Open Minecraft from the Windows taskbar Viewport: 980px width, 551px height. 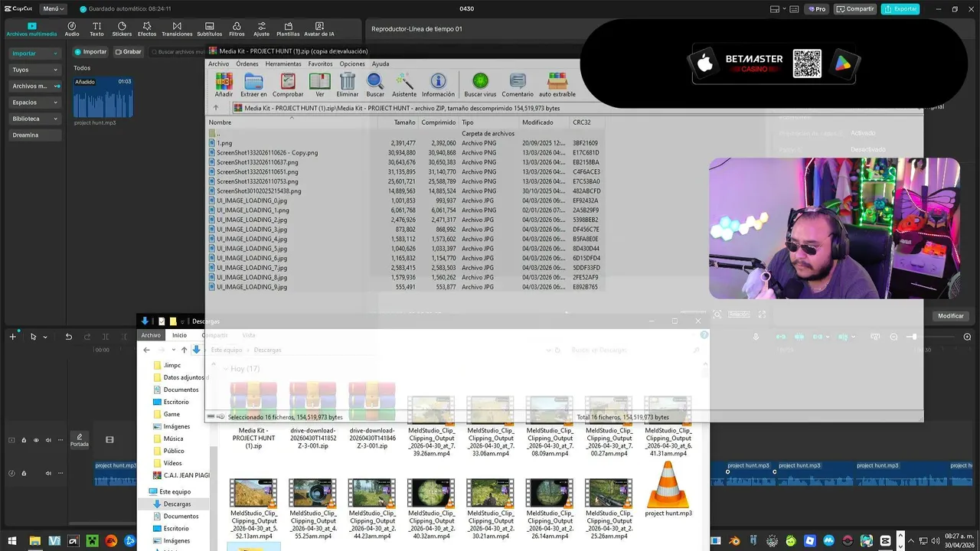[x=92, y=541]
